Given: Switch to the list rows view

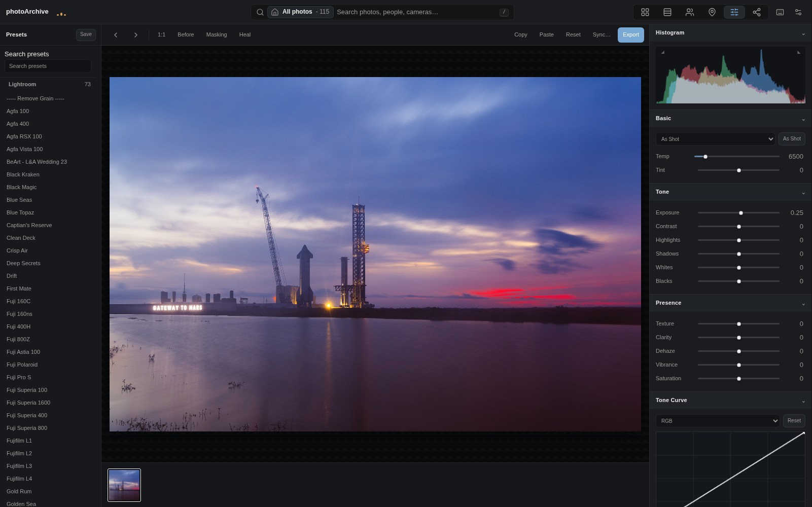Looking at the screenshot, I should coord(667,12).
